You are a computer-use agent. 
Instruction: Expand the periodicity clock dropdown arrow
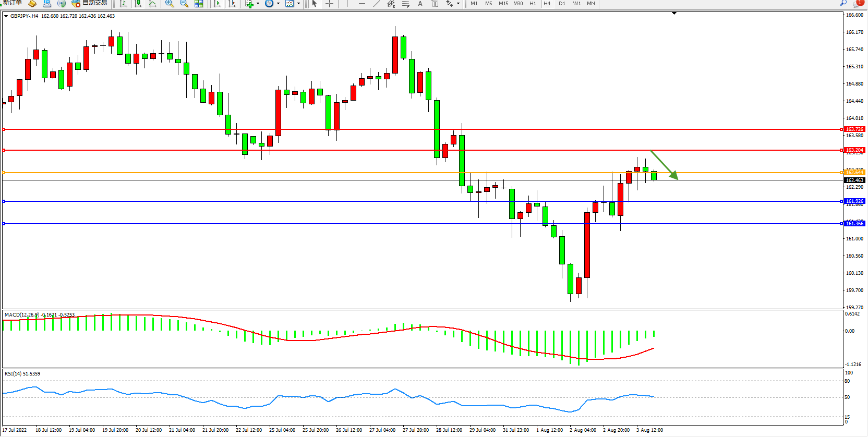278,4
